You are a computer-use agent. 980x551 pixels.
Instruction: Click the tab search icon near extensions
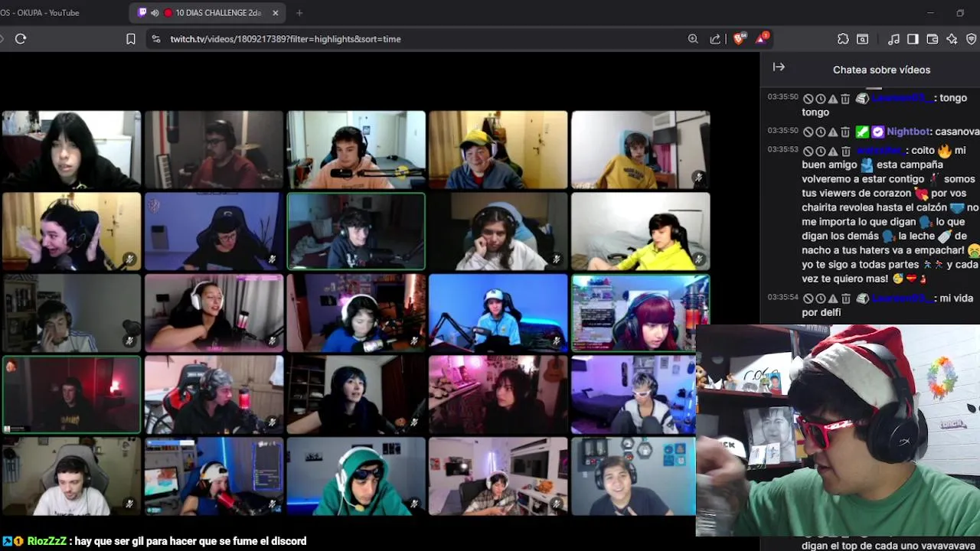pos(862,39)
